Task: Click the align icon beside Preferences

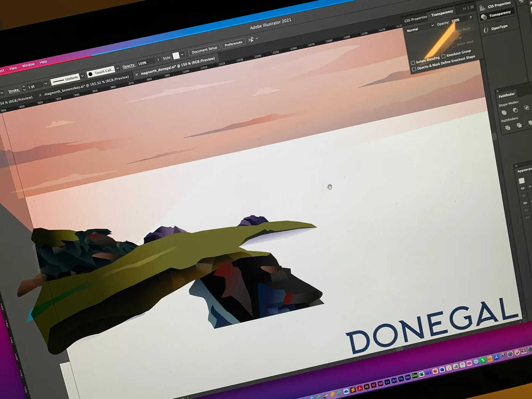Action: [251, 40]
